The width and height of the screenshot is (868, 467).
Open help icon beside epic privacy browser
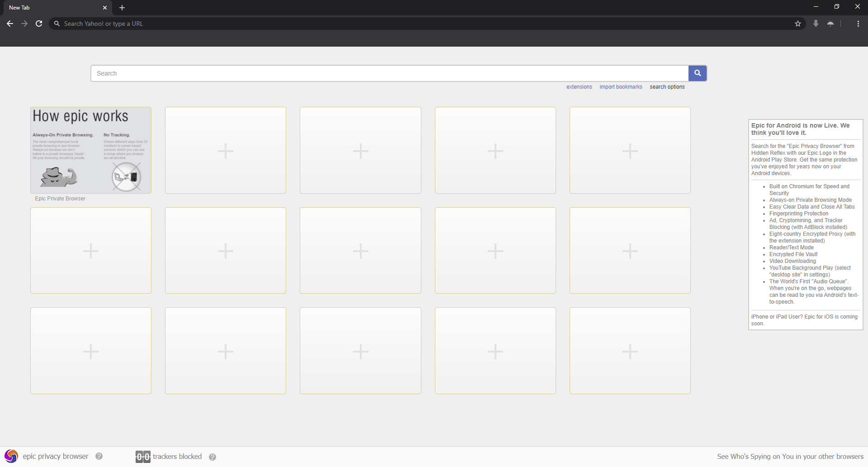click(99, 456)
